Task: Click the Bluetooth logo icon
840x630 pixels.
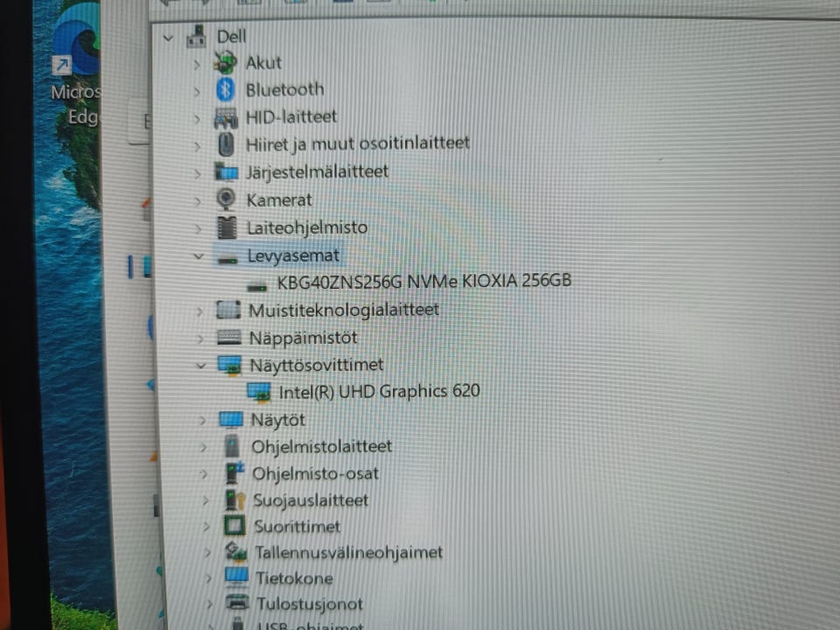Action: (226, 89)
